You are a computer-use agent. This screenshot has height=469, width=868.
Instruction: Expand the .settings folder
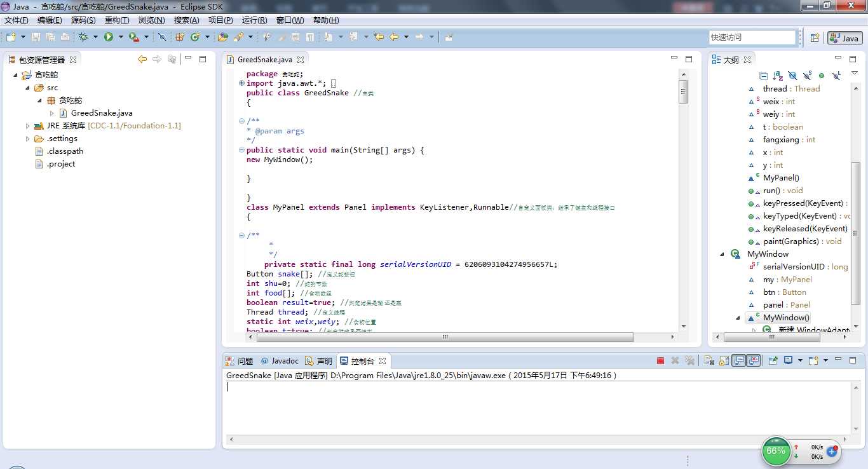pyautogui.click(x=27, y=139)
